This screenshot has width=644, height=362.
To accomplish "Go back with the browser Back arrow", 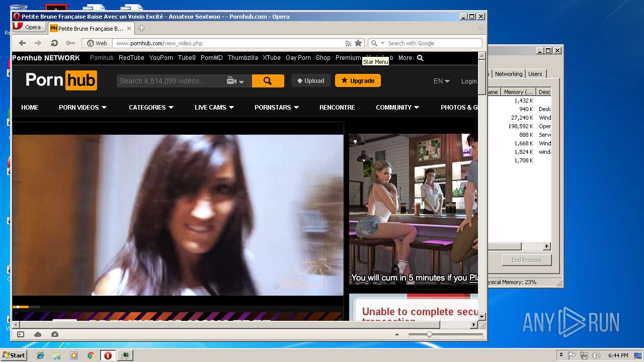I will tap(22, 43).
